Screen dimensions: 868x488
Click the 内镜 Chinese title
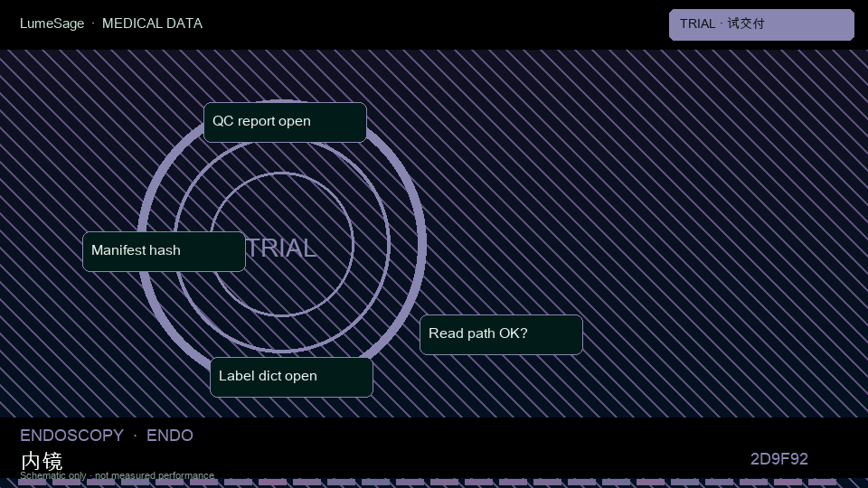[42, 461]
